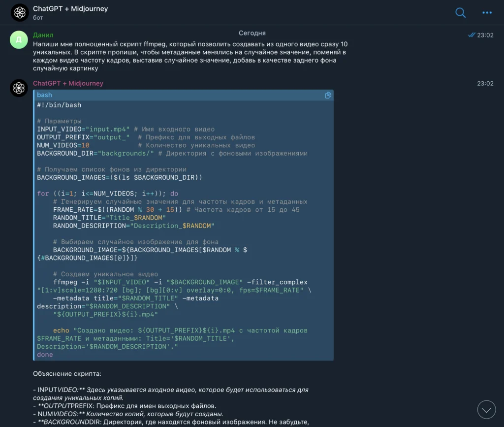
Task: Click the BACKGROUND_IMAGES=($(ls $BACKGROUND_DIR)) line
Action: click(x=120, y=177)
